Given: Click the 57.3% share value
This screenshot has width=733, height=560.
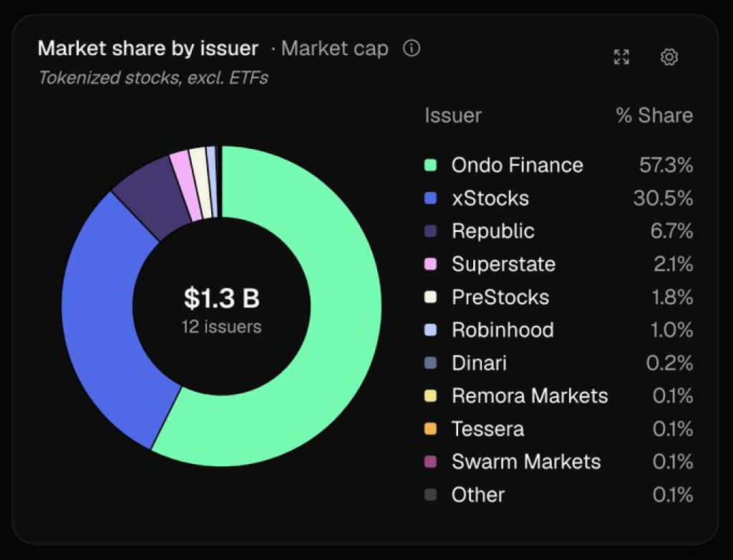Looking at the screenshot, I should 666,165.
